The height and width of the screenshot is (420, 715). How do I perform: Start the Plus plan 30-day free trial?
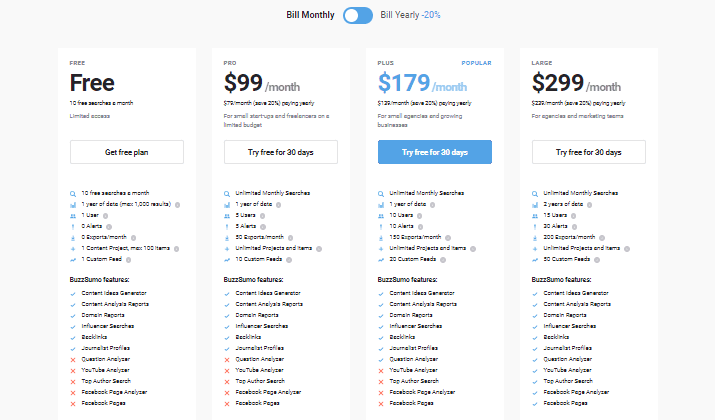tap(435, 152)
